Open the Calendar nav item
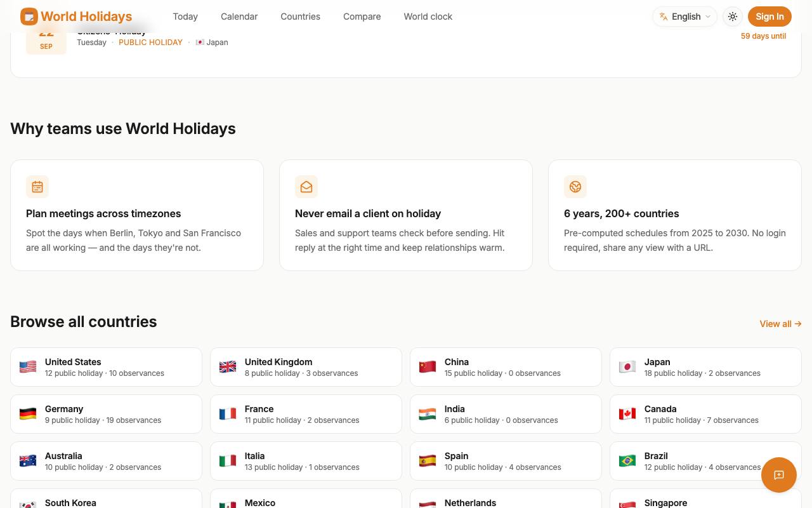 (x=239, y=17)
